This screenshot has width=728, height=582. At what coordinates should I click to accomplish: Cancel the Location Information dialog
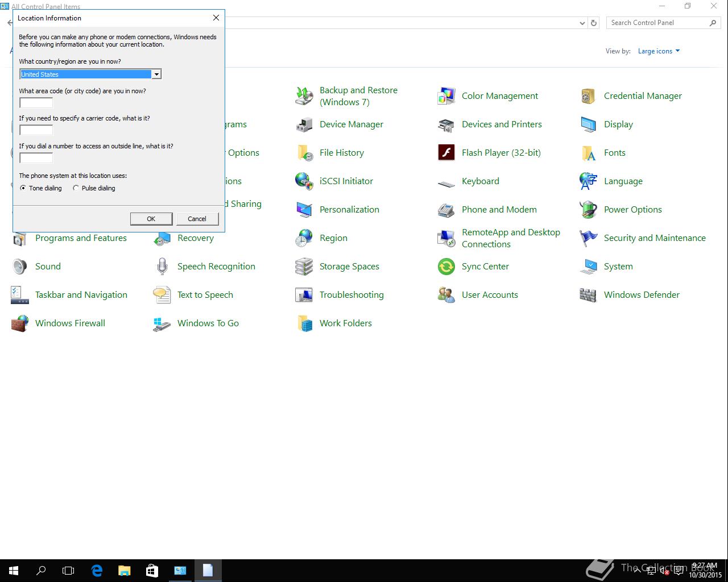tap(197, 219)
